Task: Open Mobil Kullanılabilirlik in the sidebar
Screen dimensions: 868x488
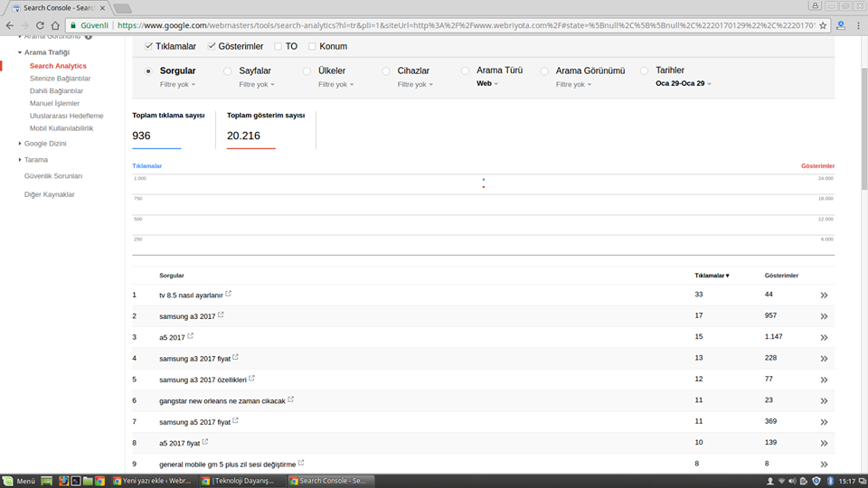Action: coord(61,128)
